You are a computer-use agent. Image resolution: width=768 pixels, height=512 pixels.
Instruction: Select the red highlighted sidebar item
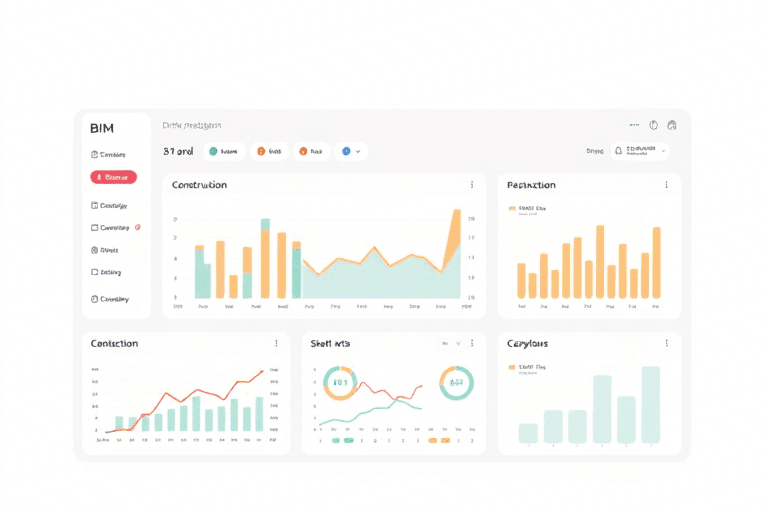pyautogui.click(x=113, y=177)
